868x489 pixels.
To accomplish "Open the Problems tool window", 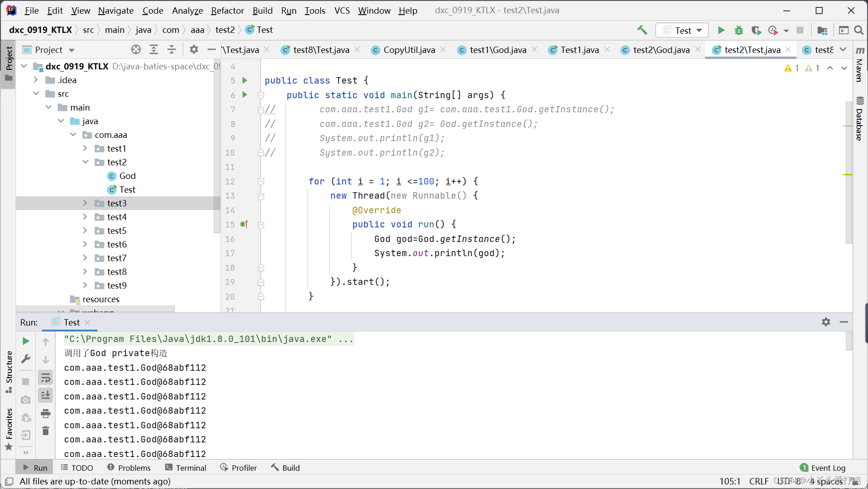I will (129, 468).
